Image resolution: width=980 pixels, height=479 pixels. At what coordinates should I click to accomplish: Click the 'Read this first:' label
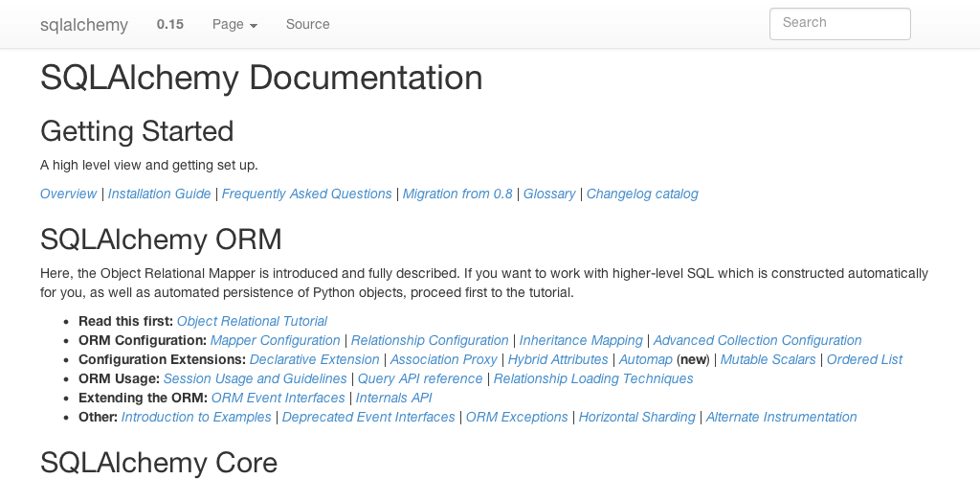pos(125,322)
